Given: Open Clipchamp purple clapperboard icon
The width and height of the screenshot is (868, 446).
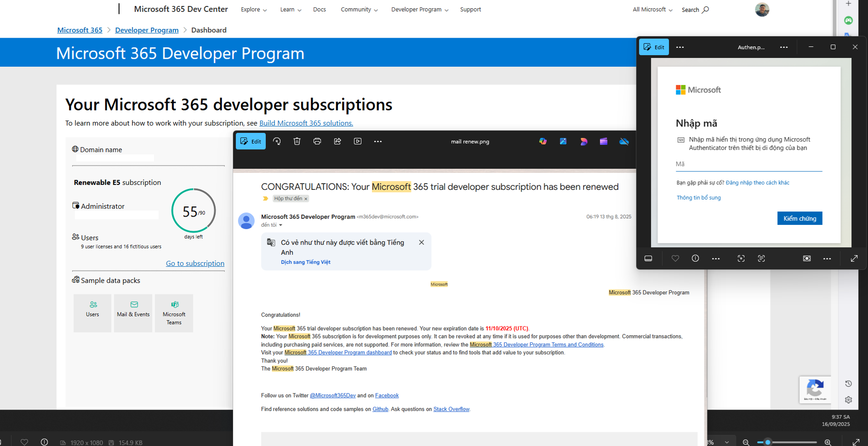Looking at the screenshot, I should click(x=604, y=141).
